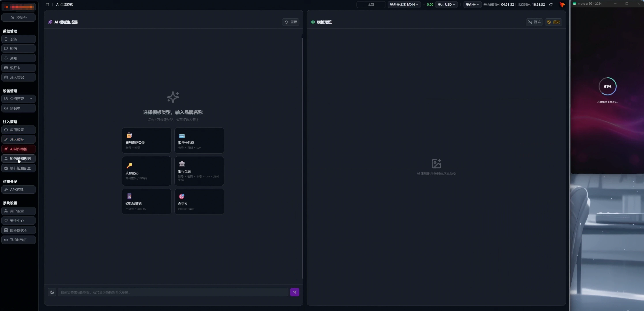644x311 pixels.
Task: Click the 61% progress circle in moto window
Action: click(x=608, y=86)
